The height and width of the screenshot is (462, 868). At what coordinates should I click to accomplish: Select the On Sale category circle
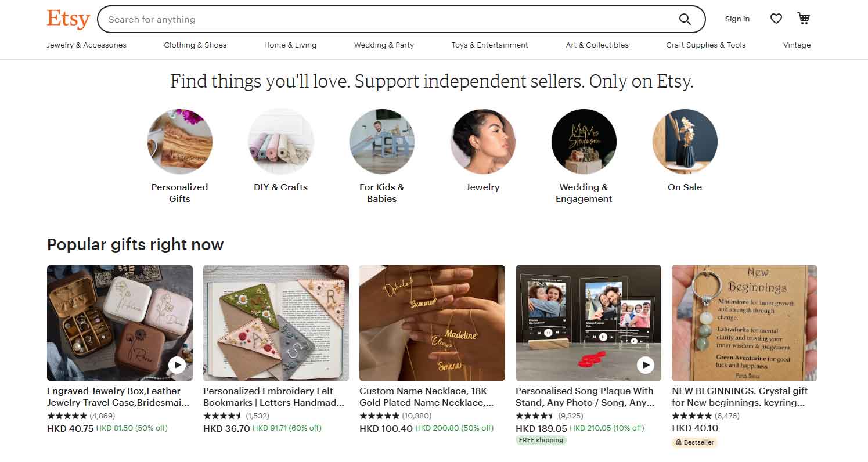(685, 142)
